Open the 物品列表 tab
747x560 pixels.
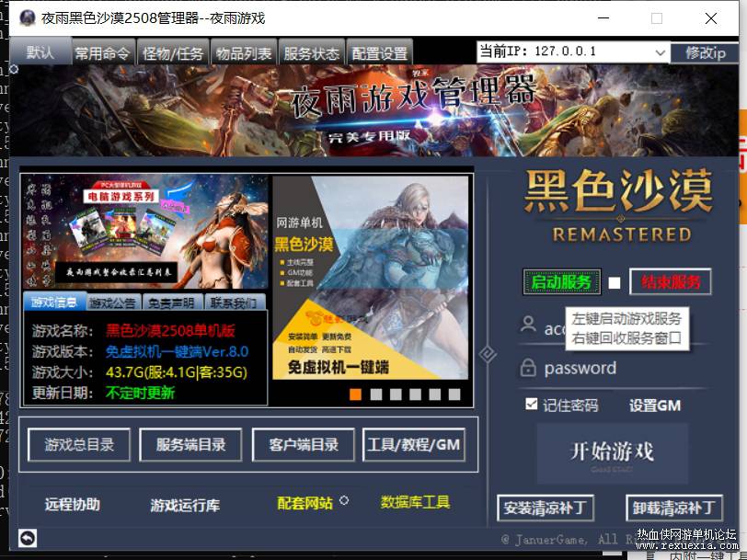244,52
